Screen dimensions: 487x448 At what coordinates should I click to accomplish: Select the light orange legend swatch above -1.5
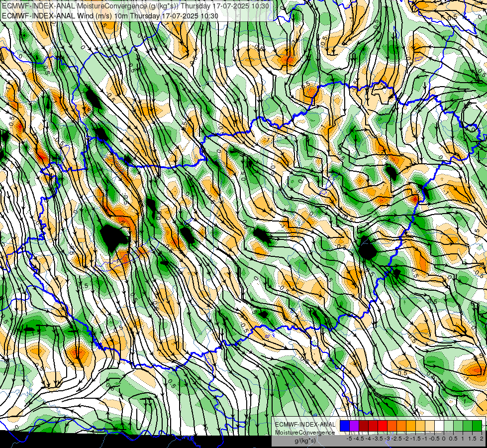[420, 426]
